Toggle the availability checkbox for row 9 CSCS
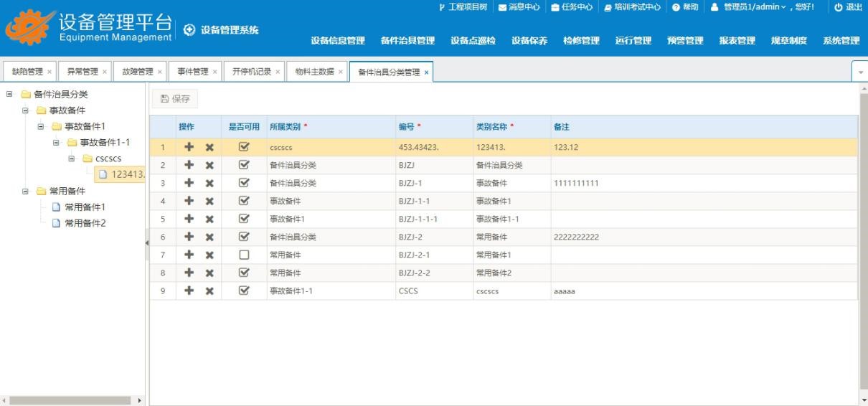The image size is (868, 406). pos(244,291)
